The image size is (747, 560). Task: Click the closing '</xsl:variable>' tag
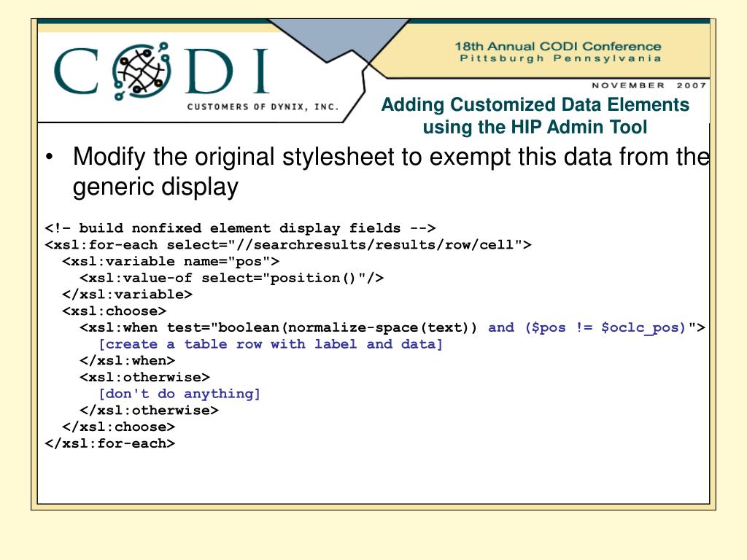click(127, 295)
